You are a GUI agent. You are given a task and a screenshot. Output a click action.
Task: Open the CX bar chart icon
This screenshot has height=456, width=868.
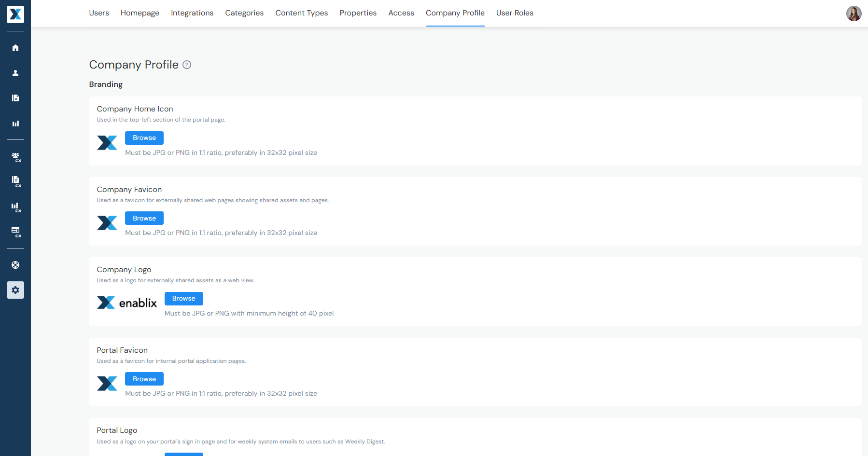pyautogui.click(x=15, y=207)
